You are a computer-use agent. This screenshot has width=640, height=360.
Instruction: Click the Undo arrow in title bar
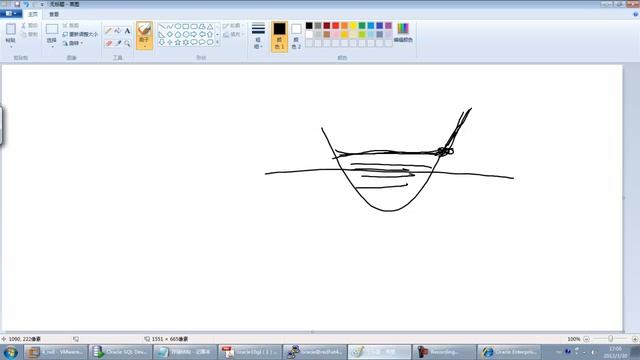pos(26,4)
